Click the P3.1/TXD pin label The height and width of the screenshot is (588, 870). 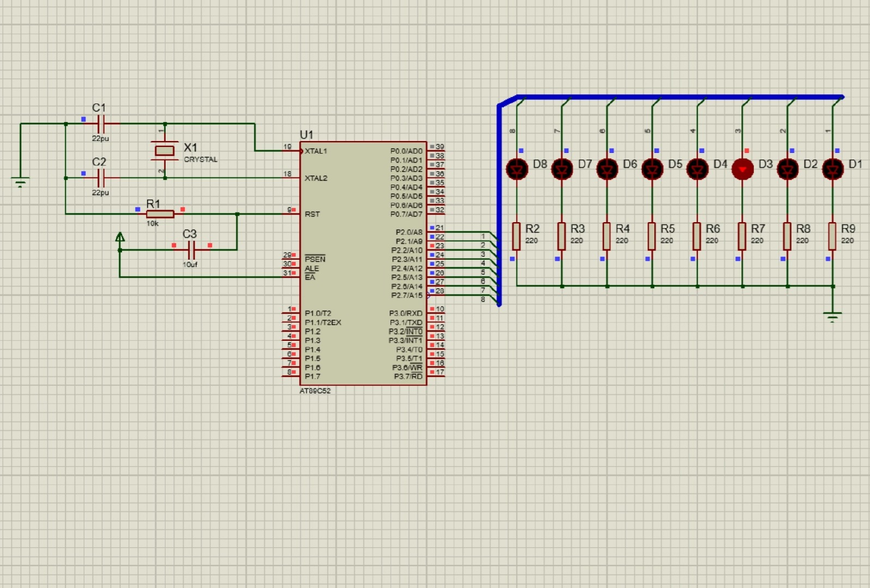(406, 322)
